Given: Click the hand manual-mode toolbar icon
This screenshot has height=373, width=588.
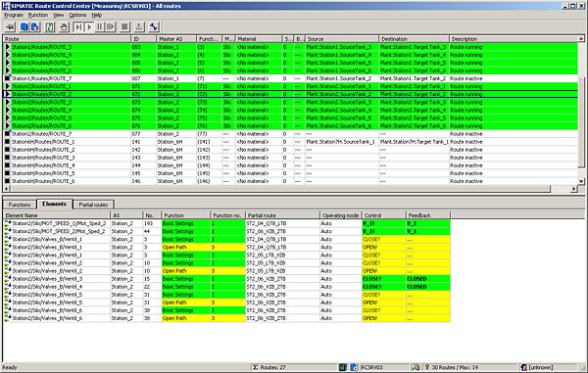Looking at the screenshot, I should 64,27.
